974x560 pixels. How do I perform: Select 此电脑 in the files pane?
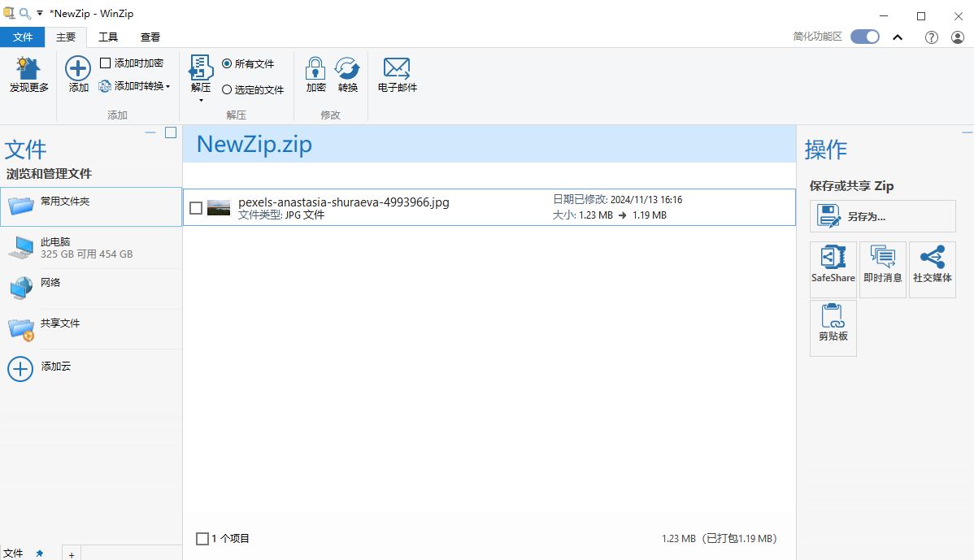(x=91, y=248)
